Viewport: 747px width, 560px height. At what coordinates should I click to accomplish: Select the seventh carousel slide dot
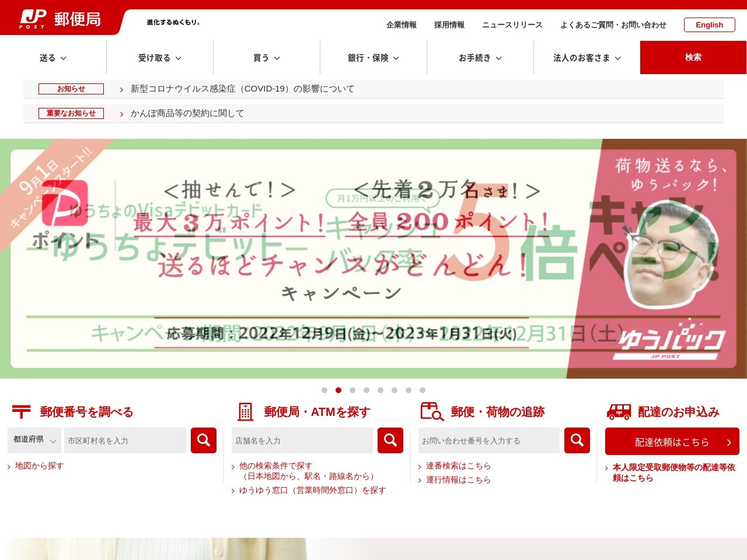pos(409,390)
